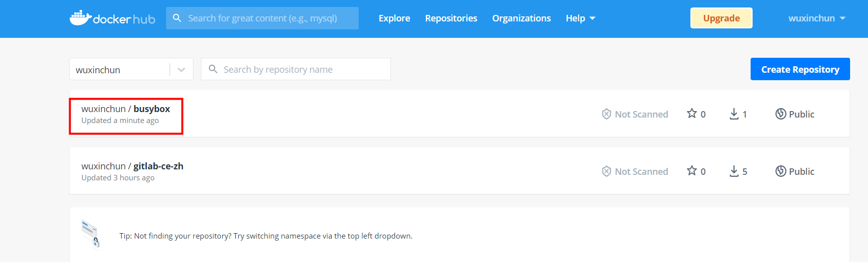Open the wuxinchun account menu
868x262 pixels.
(x=816, y=18)
